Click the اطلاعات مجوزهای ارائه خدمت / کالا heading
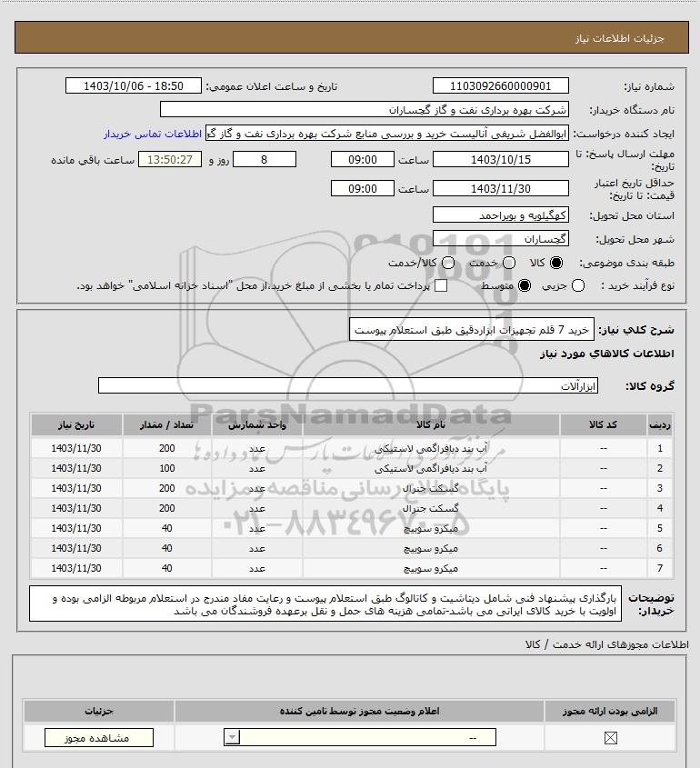Viewport: 700px width, 768px height. click(607, 645)
